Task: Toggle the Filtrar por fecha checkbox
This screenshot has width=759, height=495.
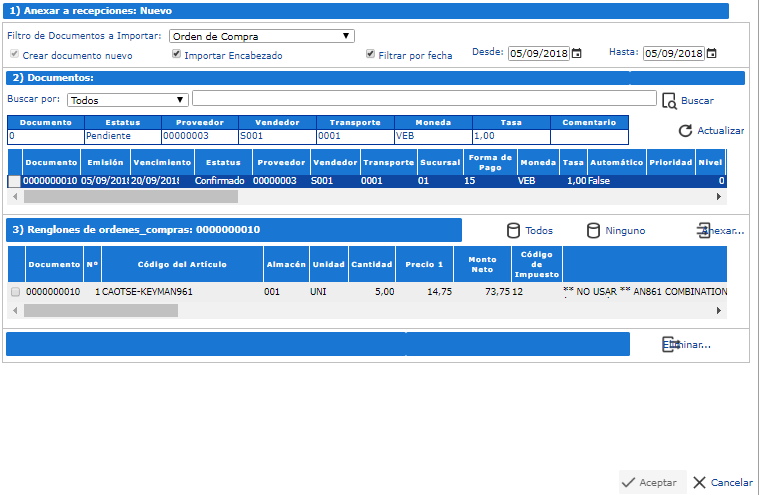Action: tap(371, 55)
